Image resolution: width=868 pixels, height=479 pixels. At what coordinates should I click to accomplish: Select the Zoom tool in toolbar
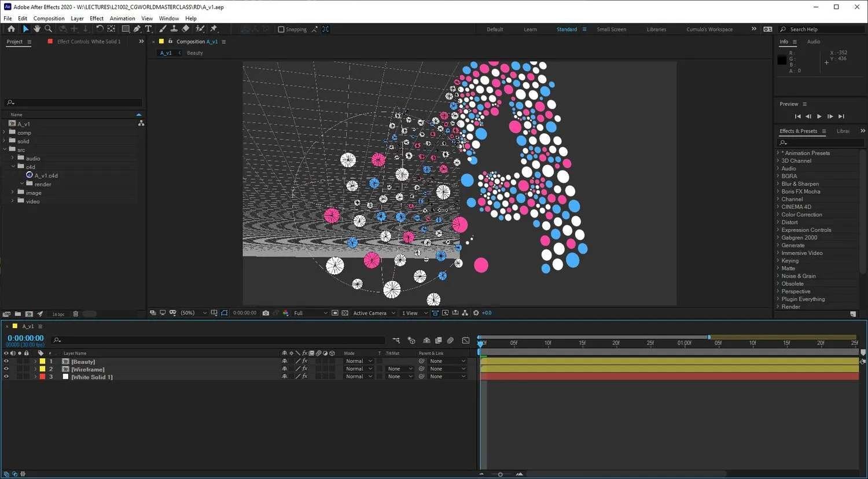(x=49, y=29)
